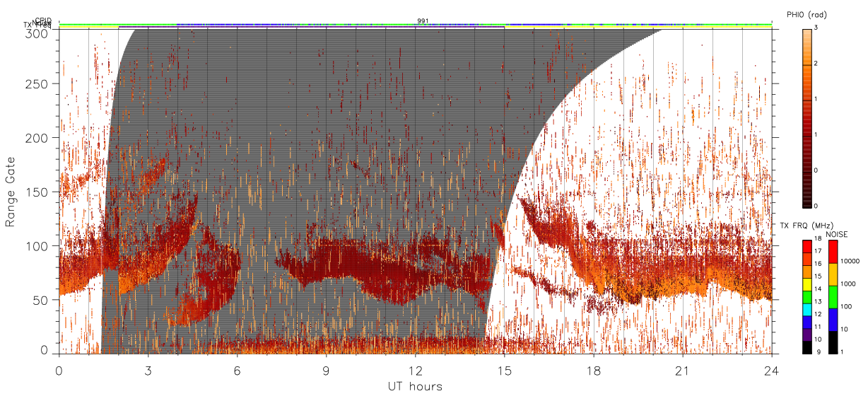Screen dimensions: 868x401
Task: Click the 14 value in TX FRQ legend
Action: click(x=819, y=289)
